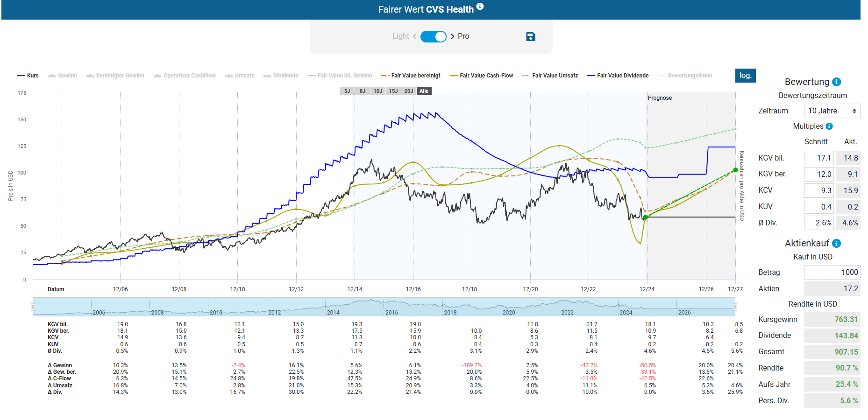Hide the Kurs series in legend
Viewport: 868px width, 420px height.
click(x=28, y=76)
